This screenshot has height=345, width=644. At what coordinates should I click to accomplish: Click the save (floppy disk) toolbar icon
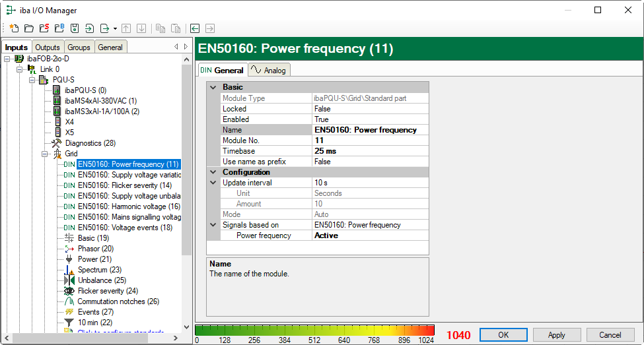pos(75,28)
